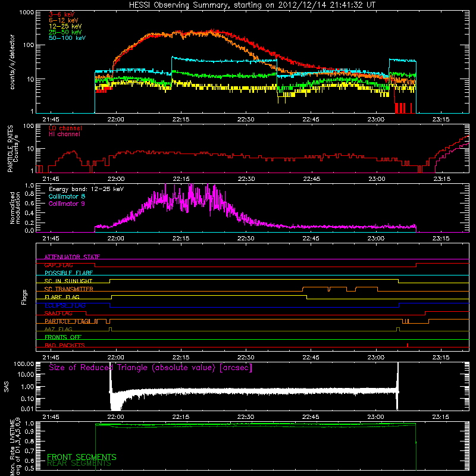
Task: Click the HESSI Observing Summary title
Action: [252, 5]
